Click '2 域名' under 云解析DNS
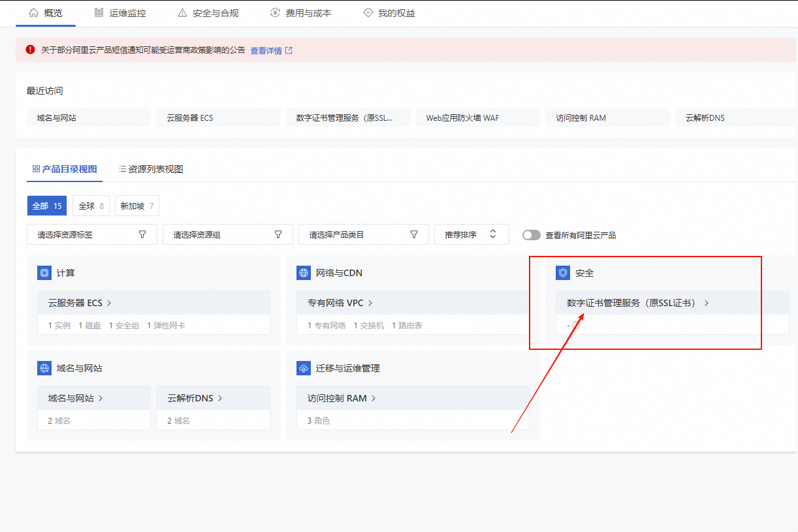798x532 pixels. [x=178, y=421]
